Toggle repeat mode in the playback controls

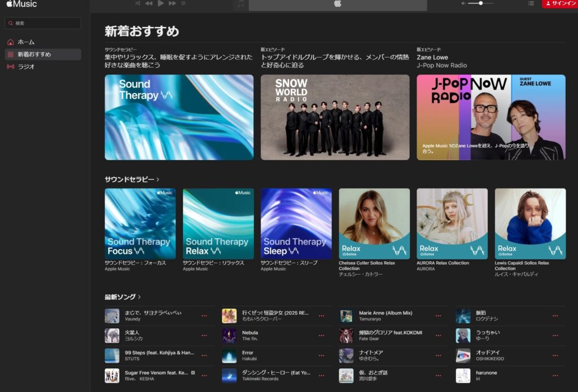pos(183,3)
